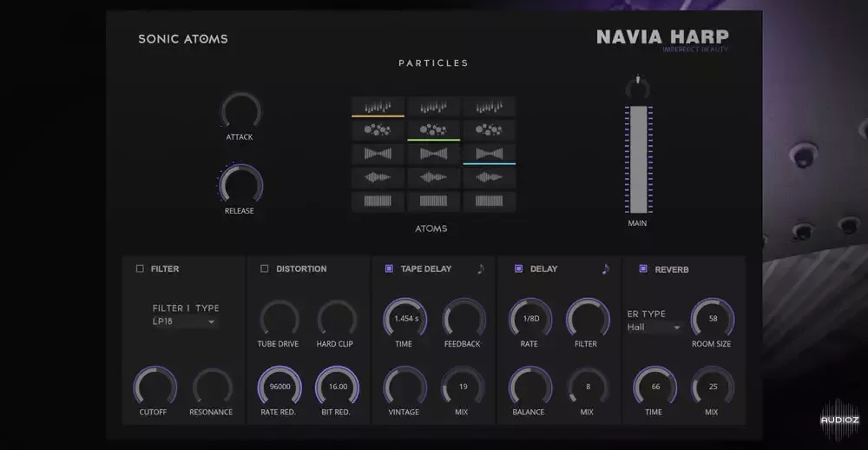
Task: Select third-column diamond waveform atom
Action: point(490,177)
